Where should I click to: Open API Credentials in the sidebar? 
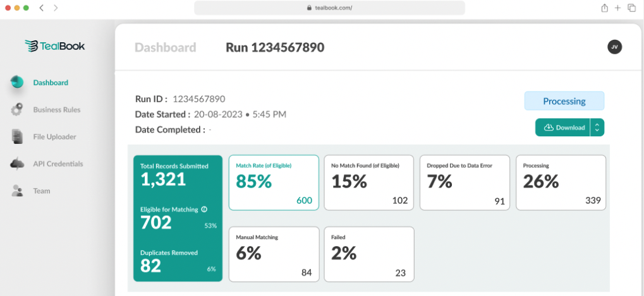pyautogui.click(x=58, y=163)
